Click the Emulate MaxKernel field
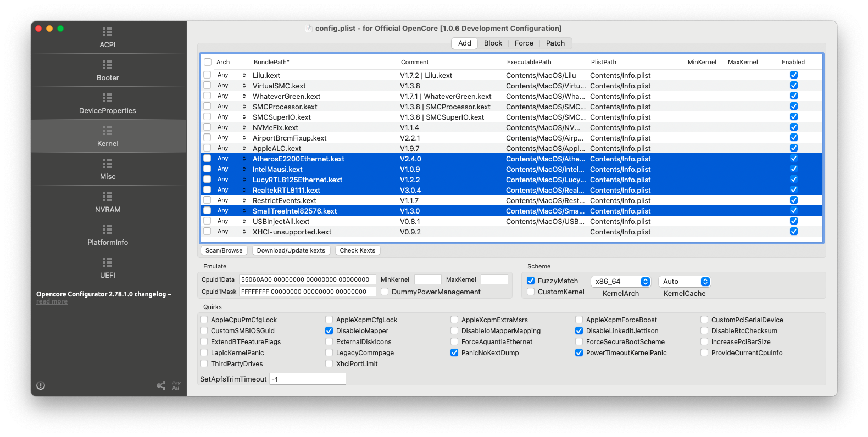Viewport: 868px width, 437px height. tap(494, 279)
